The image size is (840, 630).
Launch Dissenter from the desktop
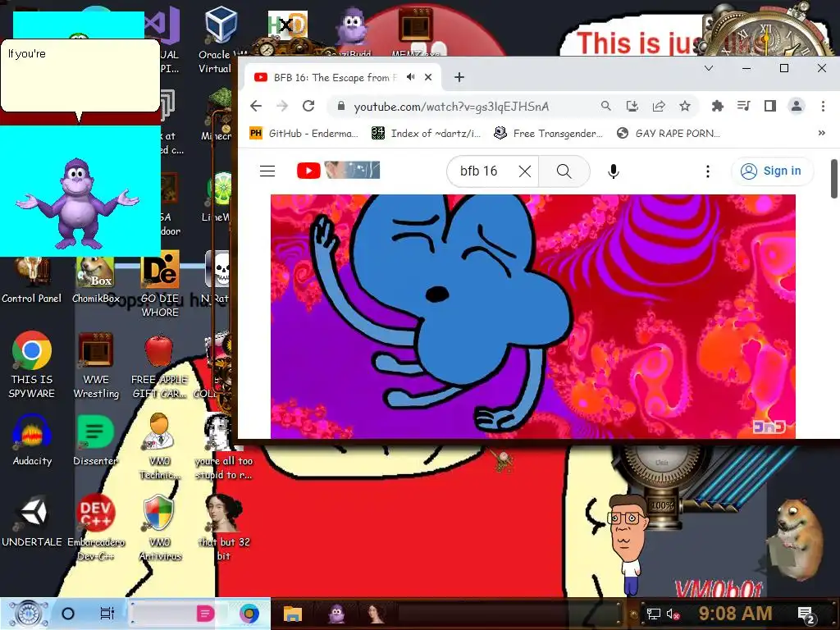[95, 440]
